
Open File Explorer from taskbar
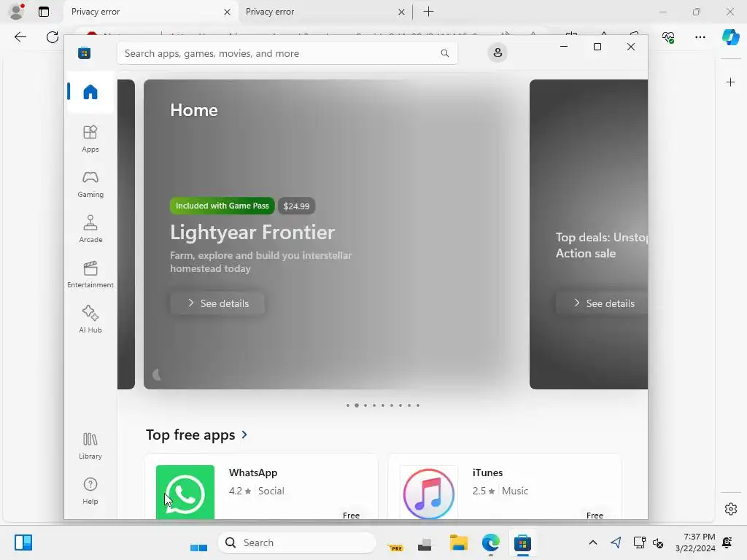tap(458, 542)
